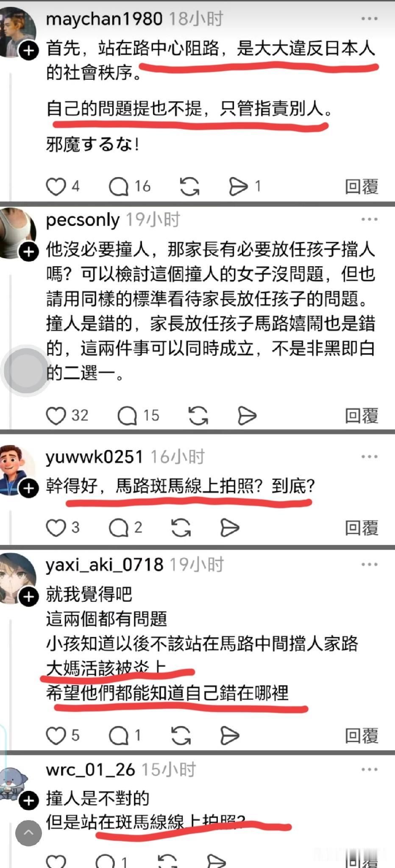Like yaxi_aki_0718's comment with 5 likes
This screenshot has width=395, height=868.
tap(56, 735)
